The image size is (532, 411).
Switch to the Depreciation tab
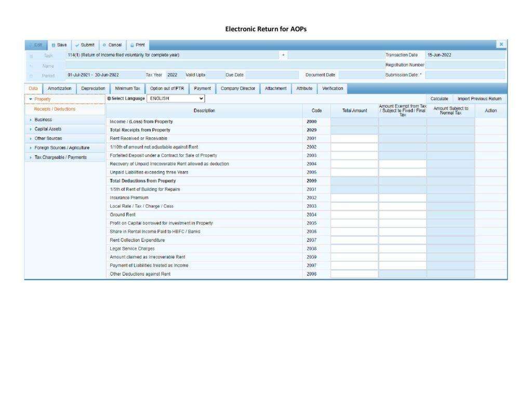(93, 89)
